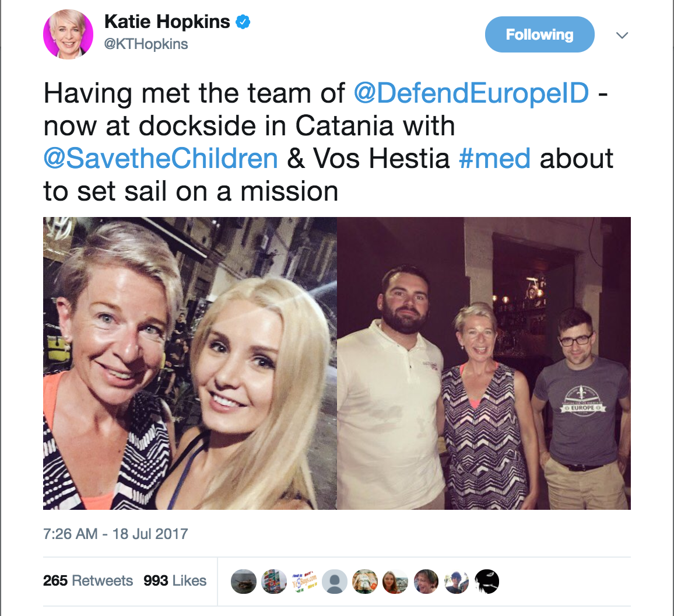This screenshot has width=674, height=616.
Task: Open the black silhouette liker avatar
Action: (487, 582)
